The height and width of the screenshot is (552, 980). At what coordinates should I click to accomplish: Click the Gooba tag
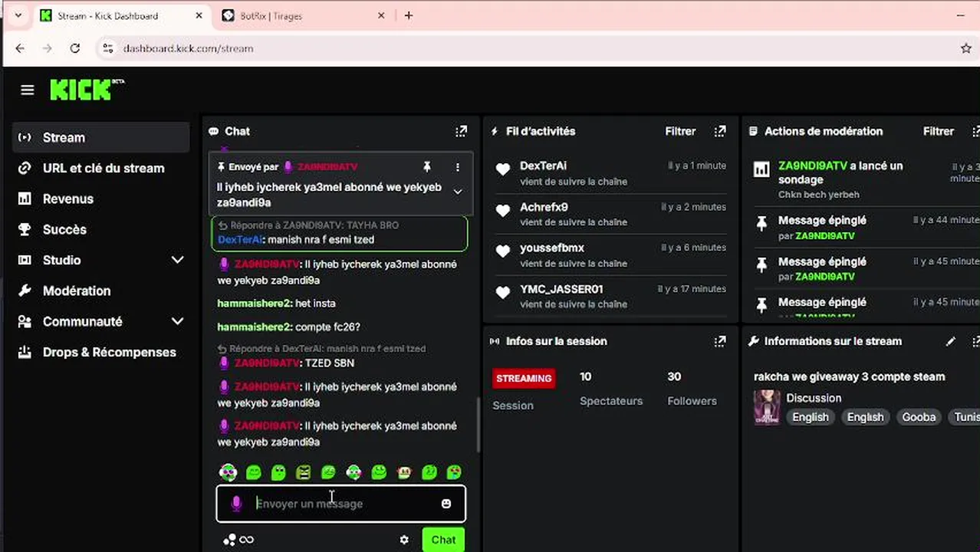pos(919,417)
